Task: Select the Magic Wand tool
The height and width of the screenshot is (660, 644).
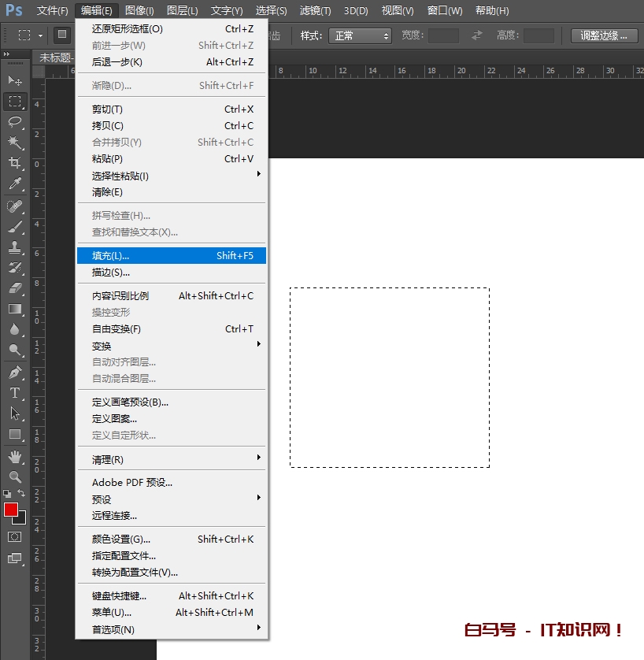Action: tap(15, 142)
